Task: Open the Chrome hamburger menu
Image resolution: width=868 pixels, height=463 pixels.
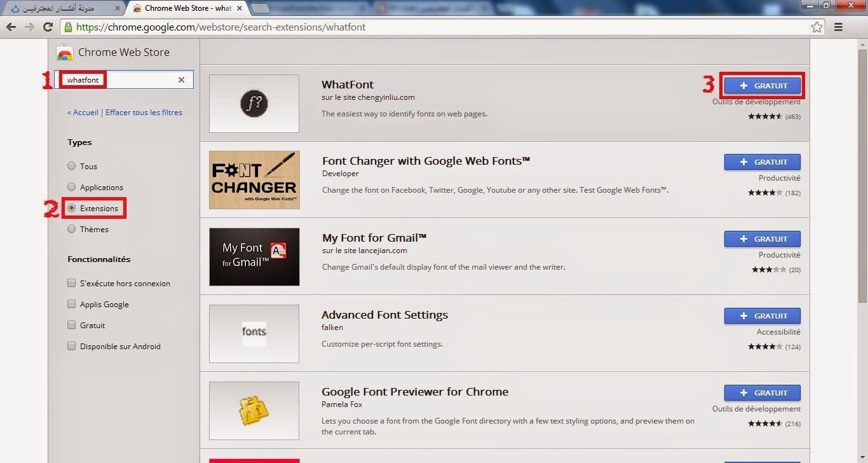Action: tap(839, 27)
